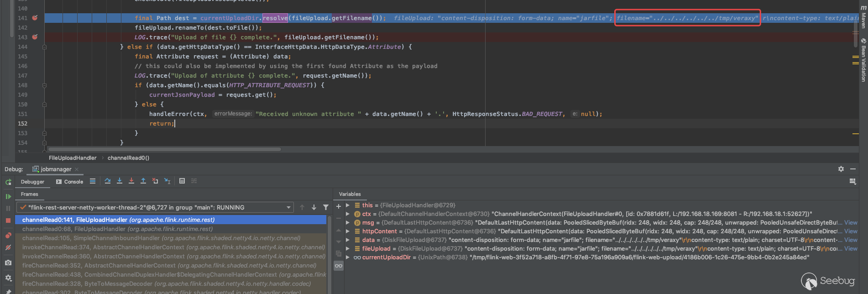Click the Step Over debugger icon
868x294 pixels.
(108, 181)
